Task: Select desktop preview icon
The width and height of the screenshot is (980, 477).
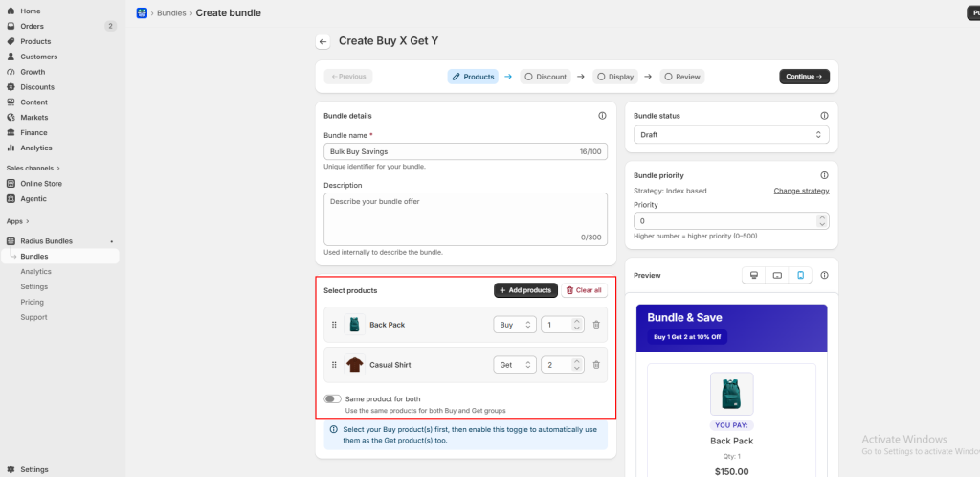Action: pyautogui.click(x=754, y=275)
